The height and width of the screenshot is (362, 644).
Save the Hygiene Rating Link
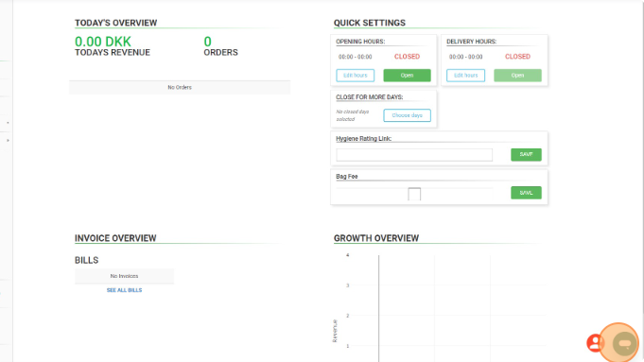click(526, 154)
